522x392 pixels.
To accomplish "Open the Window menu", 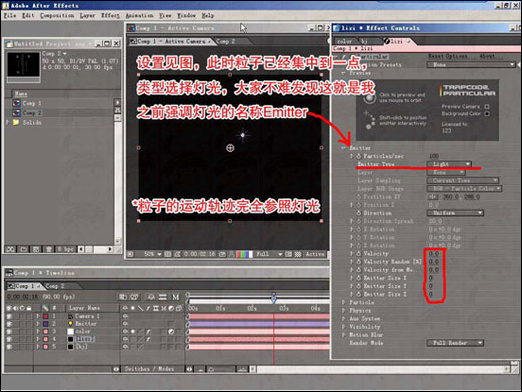I will 186,15.
